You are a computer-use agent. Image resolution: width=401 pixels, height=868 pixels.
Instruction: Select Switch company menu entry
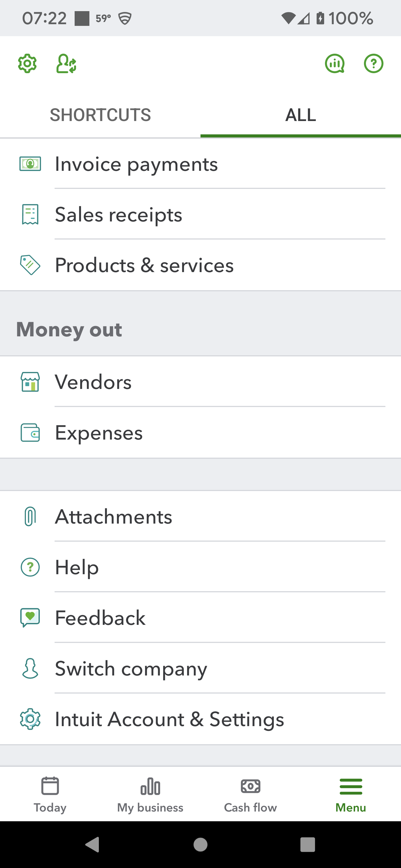point(131,669)
